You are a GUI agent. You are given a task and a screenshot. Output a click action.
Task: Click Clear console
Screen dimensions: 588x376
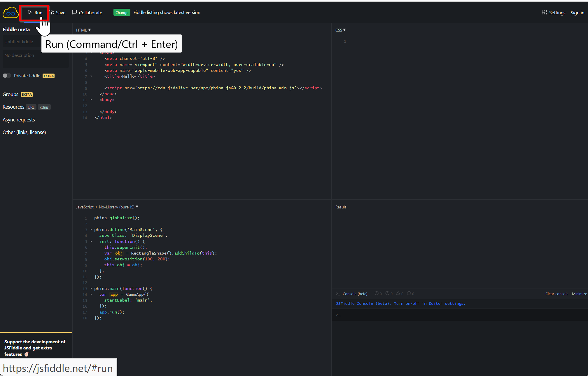[x=556, y=294]
